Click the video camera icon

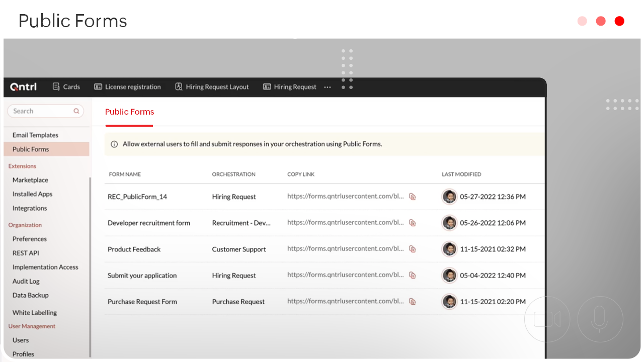pos(547,319)
